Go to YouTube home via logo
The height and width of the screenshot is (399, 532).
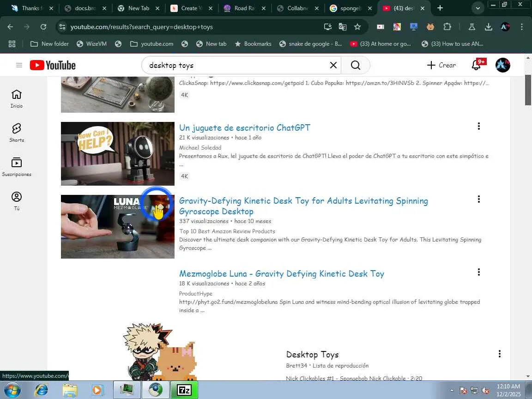[x=53, y=65]
